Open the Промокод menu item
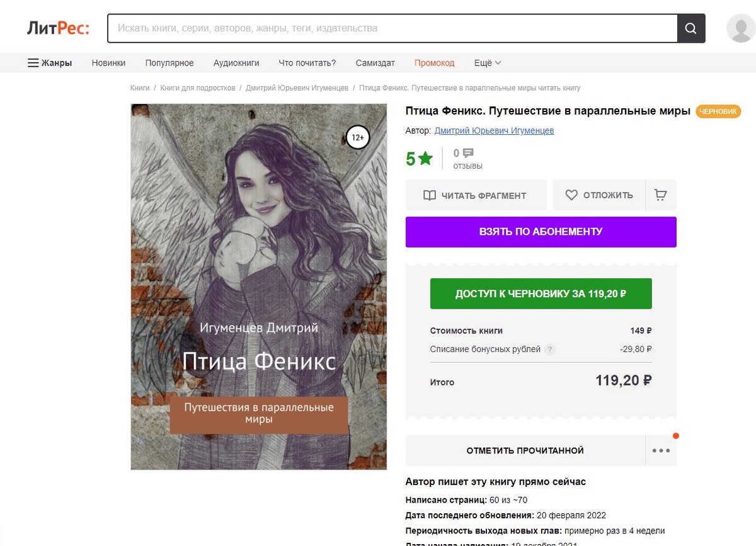The height and width of the screenshot is (546, 756). coord(434,62)
